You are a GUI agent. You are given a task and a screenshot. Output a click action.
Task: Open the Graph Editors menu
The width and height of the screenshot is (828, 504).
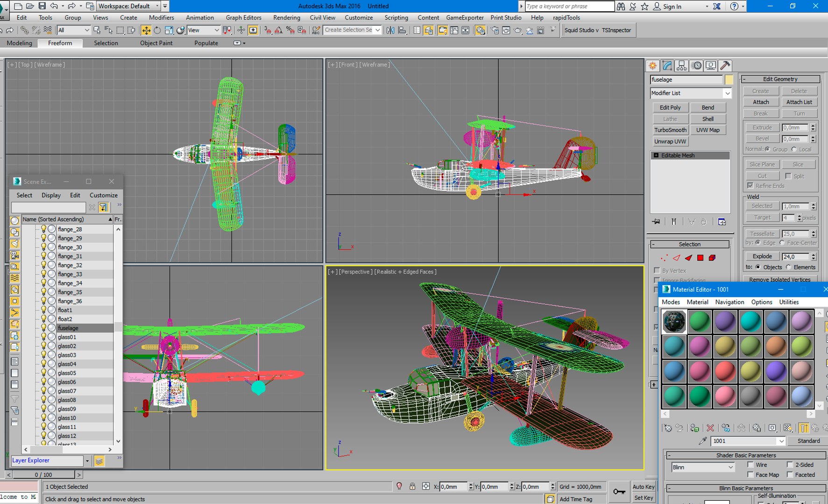[x=243, y=18]
